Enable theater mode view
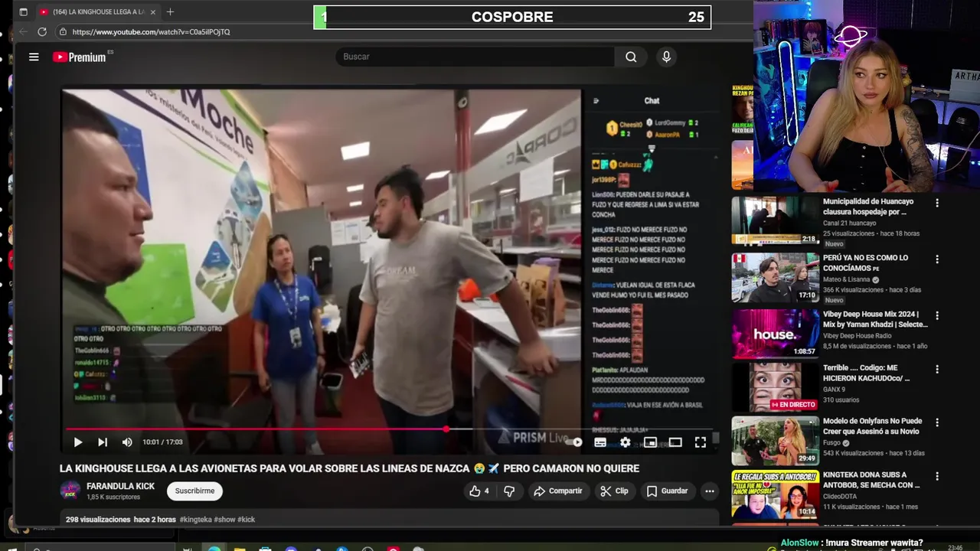 point(675,442)
